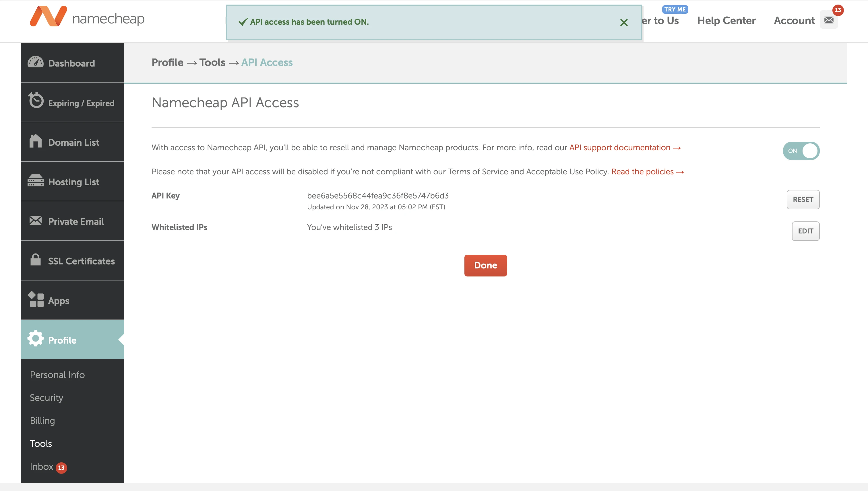Open the Account menu in header
This screenshot has width=868, height=491.
pyautogui.click(x=794, y=20)
